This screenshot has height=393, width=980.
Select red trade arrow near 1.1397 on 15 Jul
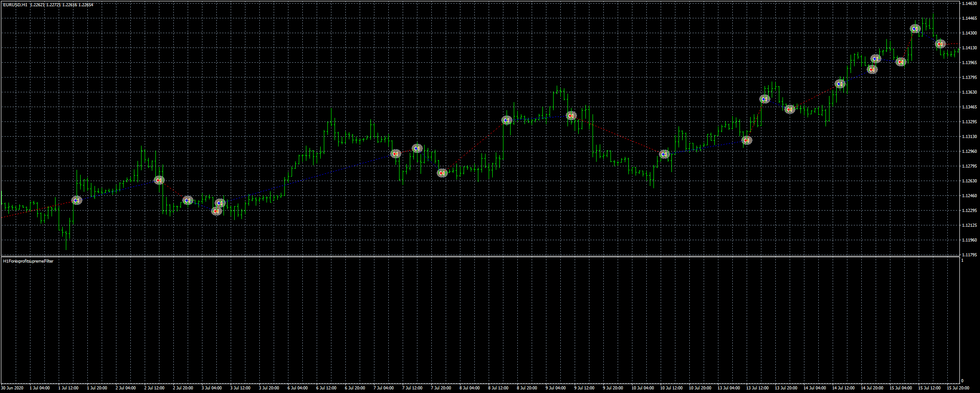click(x=901, y=62)
